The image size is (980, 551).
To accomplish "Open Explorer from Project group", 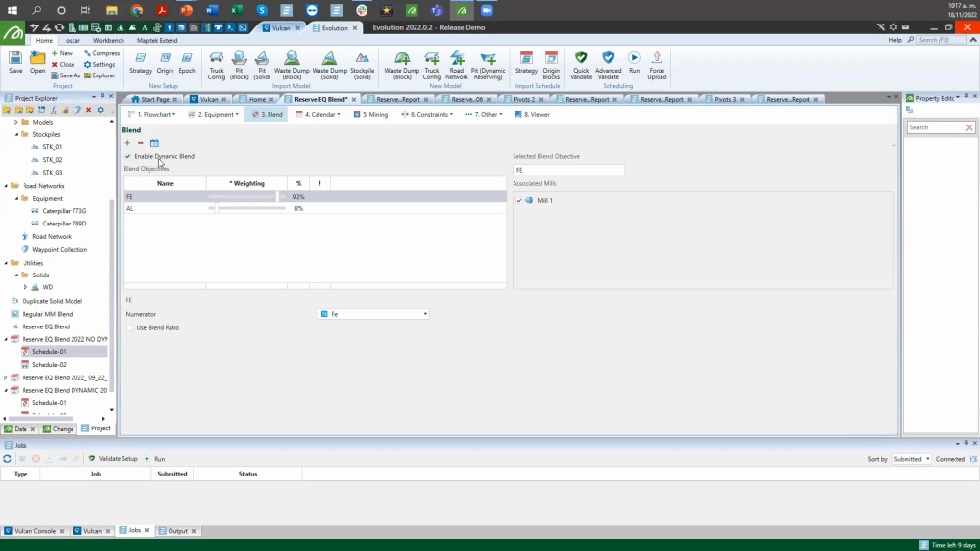I will 99,75.
